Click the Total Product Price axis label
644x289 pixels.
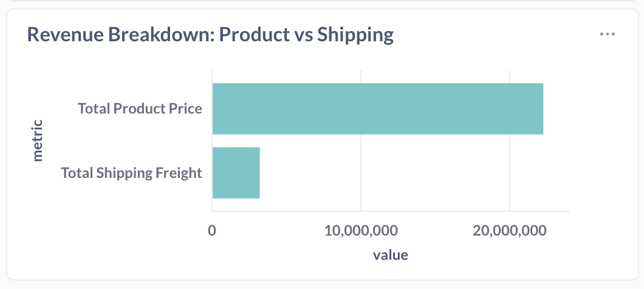point(140,109)
